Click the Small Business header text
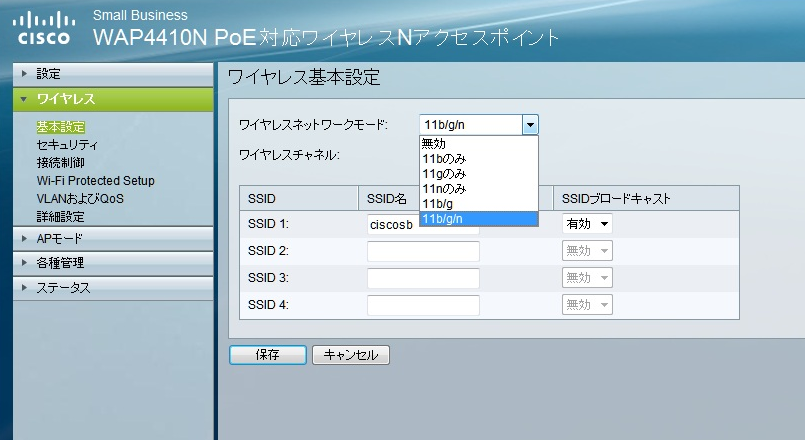Viewport: 805px width, 440px height. tap(140, 15)
